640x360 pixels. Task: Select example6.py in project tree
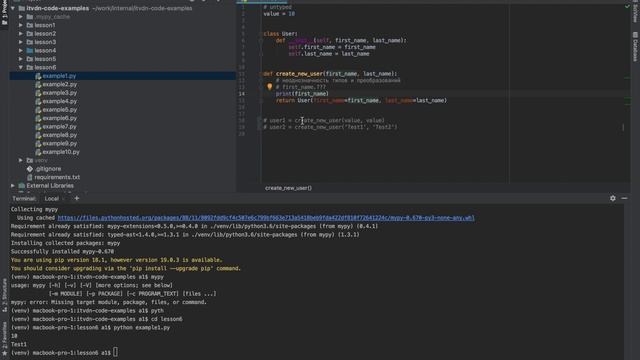click(x=60, y=118)
